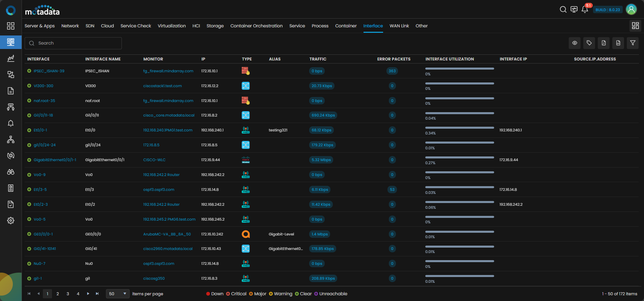Export table as CSV icon
The width and height of the screenshot is (644, 301).
(618, 43)
